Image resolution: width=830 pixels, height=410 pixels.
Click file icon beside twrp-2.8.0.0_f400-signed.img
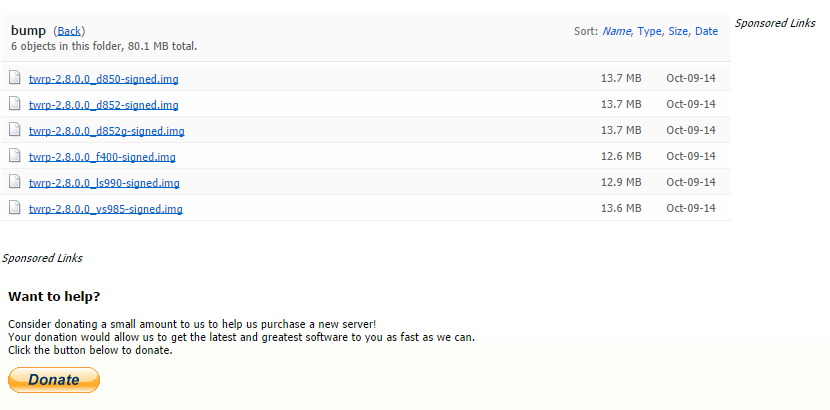pyautogui.click(x=15, y=156)
